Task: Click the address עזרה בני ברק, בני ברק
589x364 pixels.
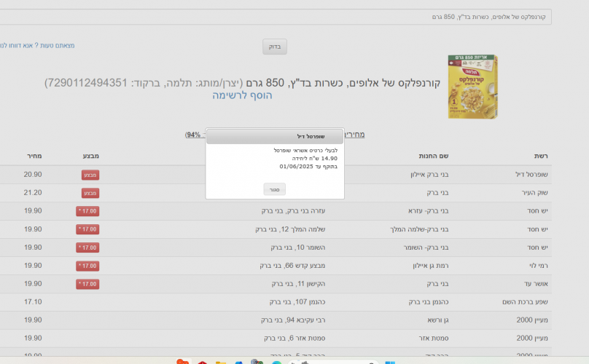Action: pos(293,211)
